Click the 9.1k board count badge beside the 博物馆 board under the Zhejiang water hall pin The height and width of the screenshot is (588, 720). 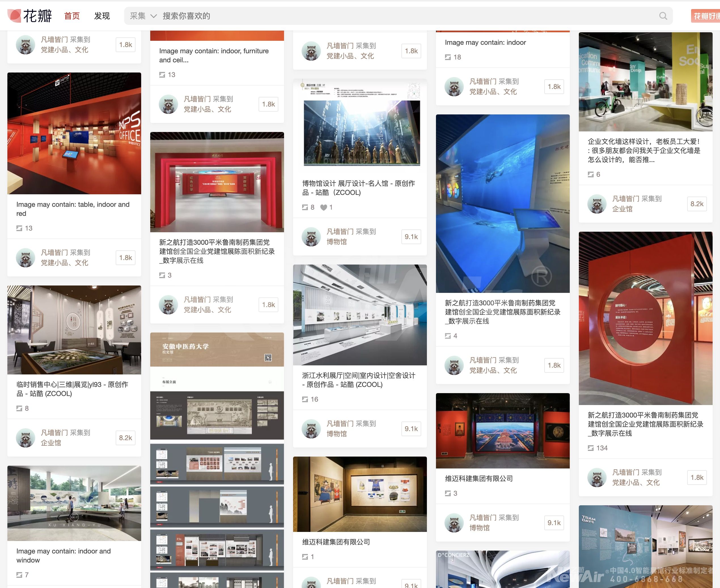tap(411, 429)
